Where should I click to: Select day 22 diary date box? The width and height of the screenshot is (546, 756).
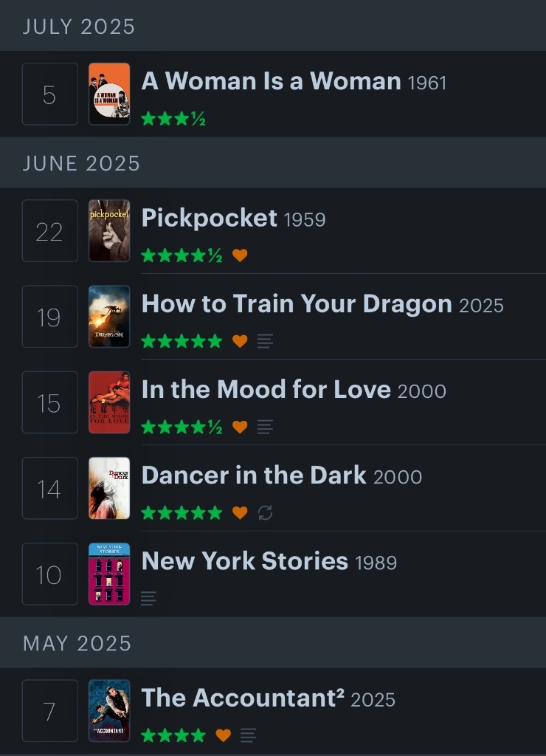(x=49, y=230)
